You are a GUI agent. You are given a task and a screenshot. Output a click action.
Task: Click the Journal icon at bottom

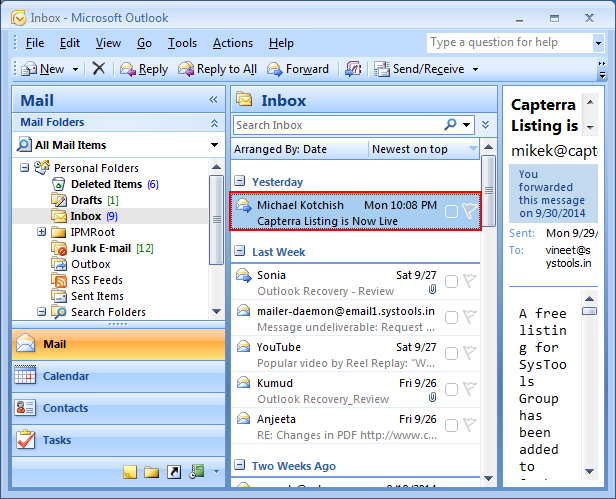pos(196,471)
